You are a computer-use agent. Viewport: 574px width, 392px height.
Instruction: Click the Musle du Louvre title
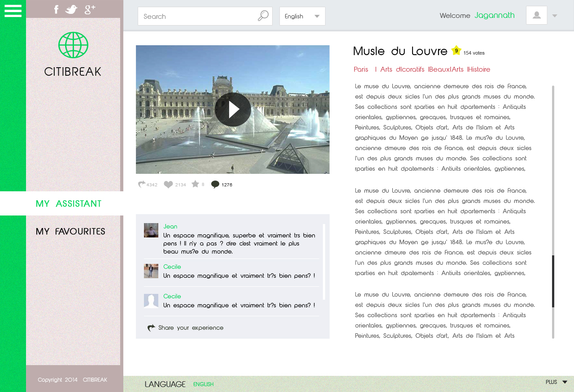point(400,51)
